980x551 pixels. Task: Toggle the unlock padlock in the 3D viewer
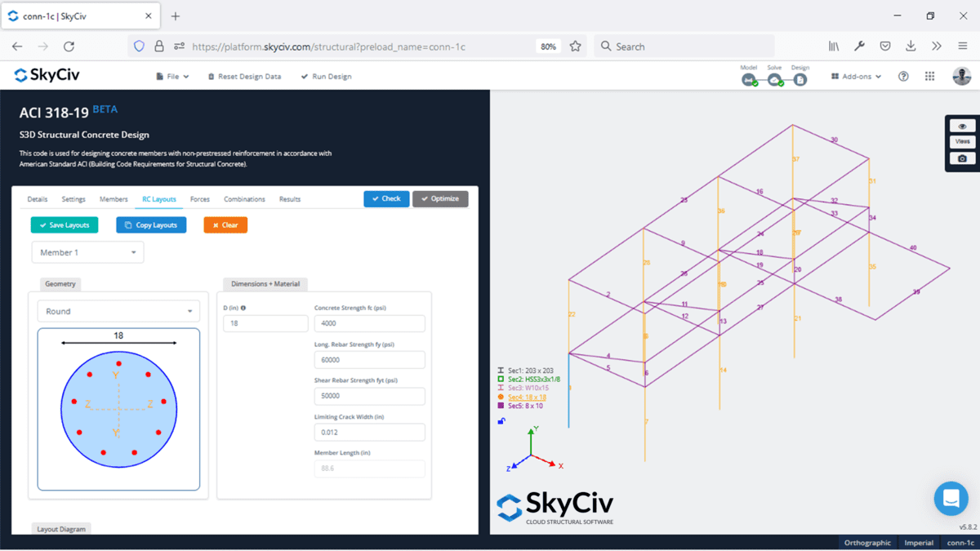[501, 420]
